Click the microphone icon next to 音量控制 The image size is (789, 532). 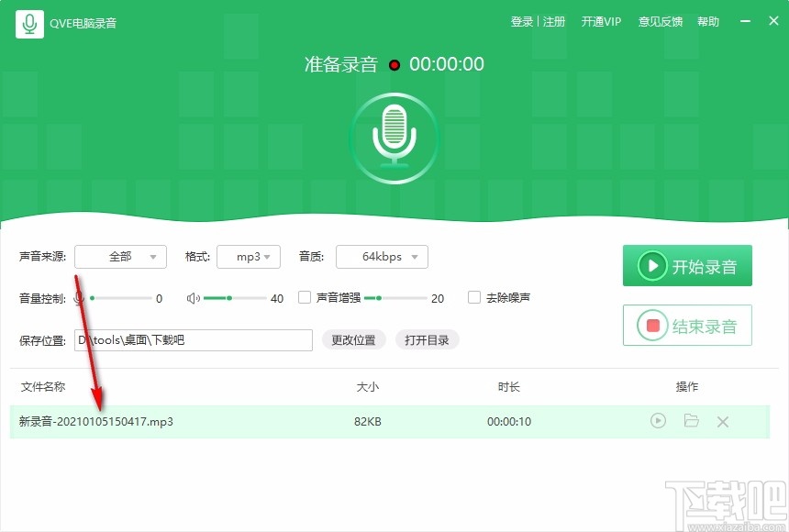point(78,297)
